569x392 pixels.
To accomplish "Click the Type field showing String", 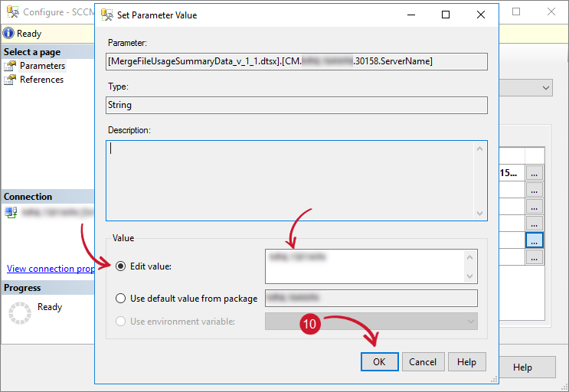I will point(296,105).
